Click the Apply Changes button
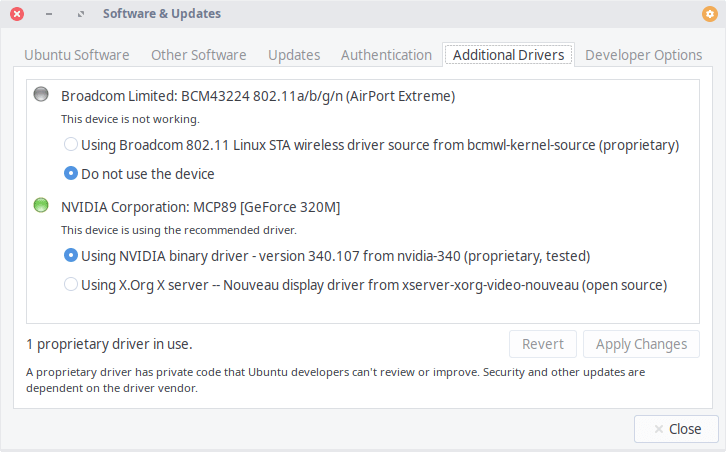 coord(641,344)
